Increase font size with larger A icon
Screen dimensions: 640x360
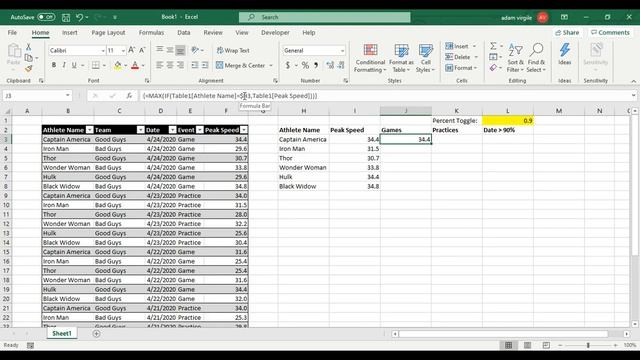tap(131, 50)
